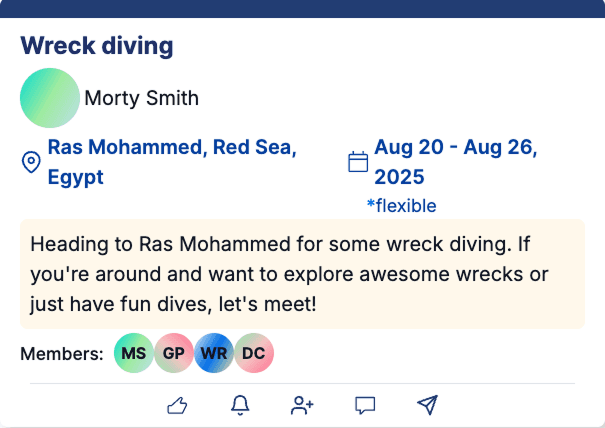The width and height of the screenshot is (605, 428).
Task: Open comments with the speech bubble icon
Action: pyautogui.click(x=365, y=405)
